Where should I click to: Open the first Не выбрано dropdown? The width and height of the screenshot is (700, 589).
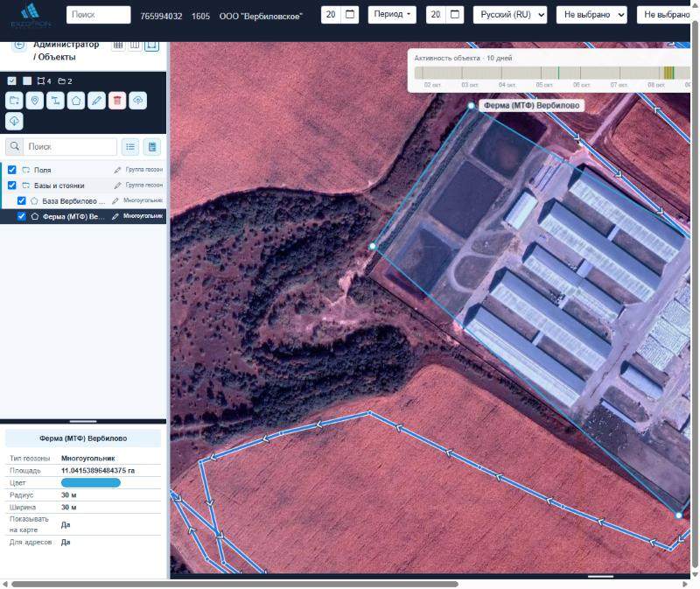tap(591, 15)
